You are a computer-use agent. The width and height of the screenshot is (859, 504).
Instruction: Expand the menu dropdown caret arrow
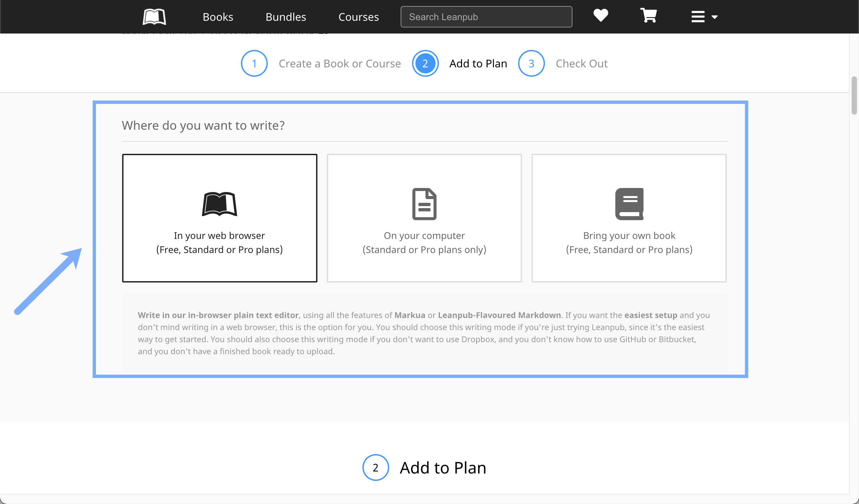pyautogui.click(x=714, y=17)
